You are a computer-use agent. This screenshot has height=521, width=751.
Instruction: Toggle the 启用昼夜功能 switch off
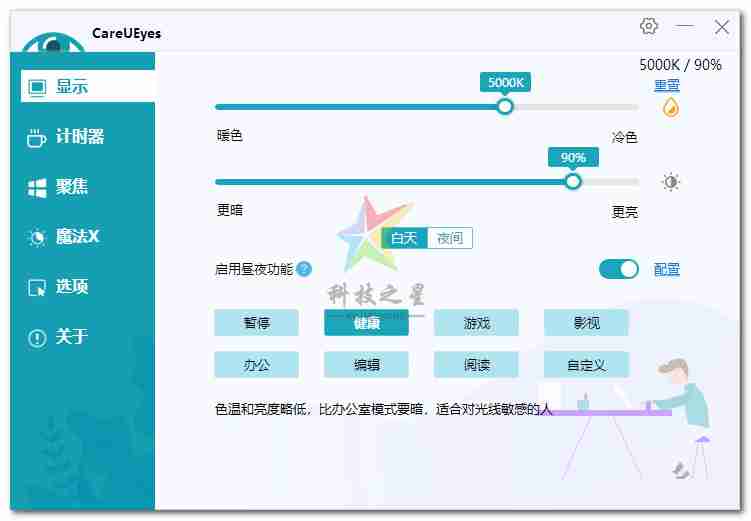[618, 269]
